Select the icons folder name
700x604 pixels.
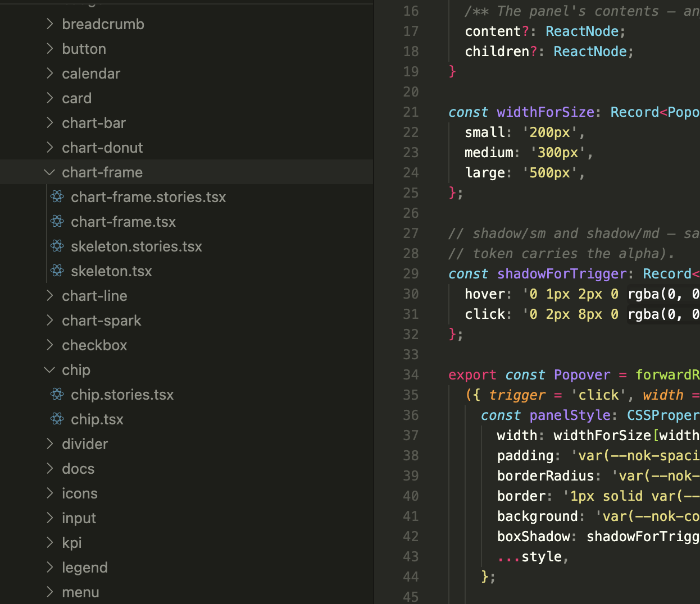click(x=80, y=493)
